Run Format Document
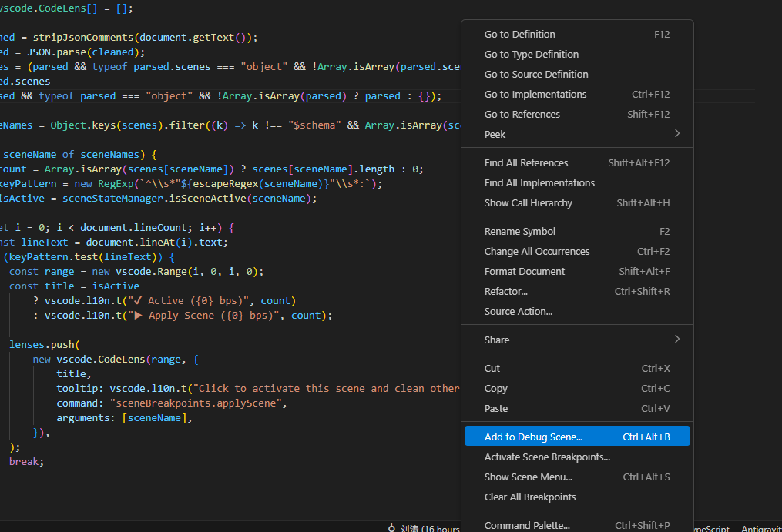Image resolution: width=782 pixels, height=532 pixels. (577, 271)
